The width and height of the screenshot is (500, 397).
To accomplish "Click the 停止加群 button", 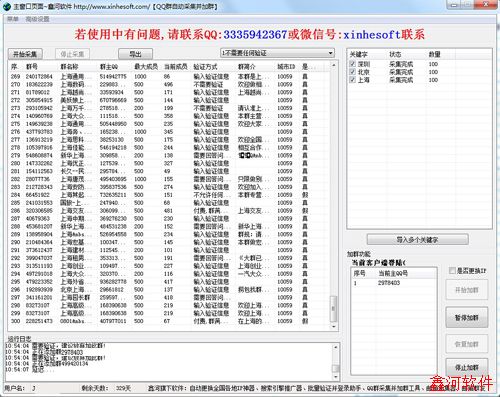I will (x=467, y=368).
